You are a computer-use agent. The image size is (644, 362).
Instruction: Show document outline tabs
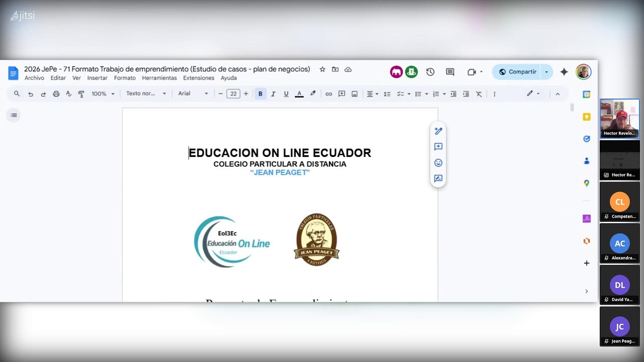(14, 115)
